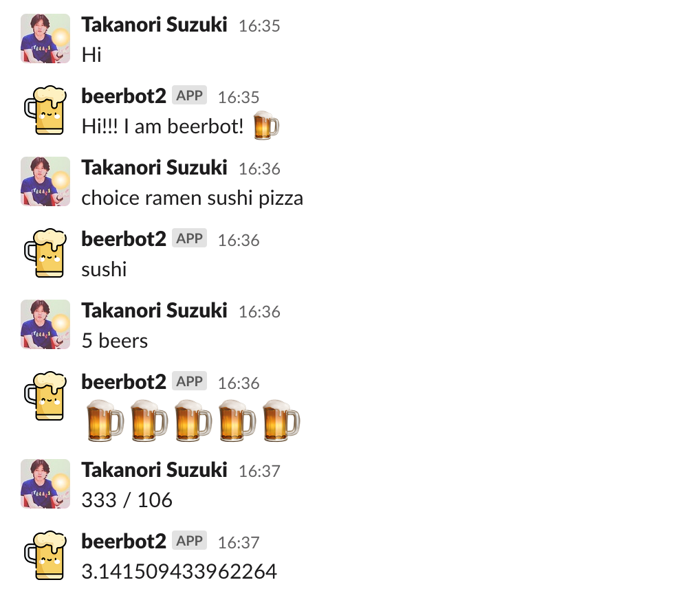
Task: Click beerbot2 avatar beside the 3.1415 result
Action: (45, 555)
